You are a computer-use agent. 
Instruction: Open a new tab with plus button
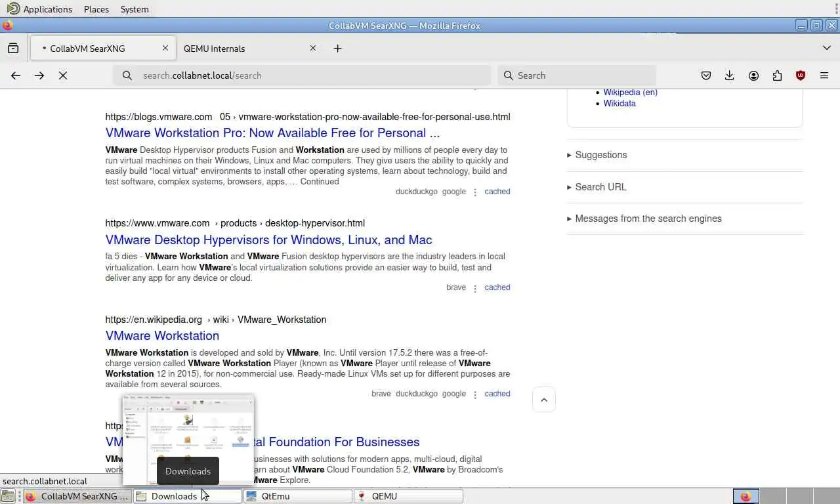(x=337, y=48)
